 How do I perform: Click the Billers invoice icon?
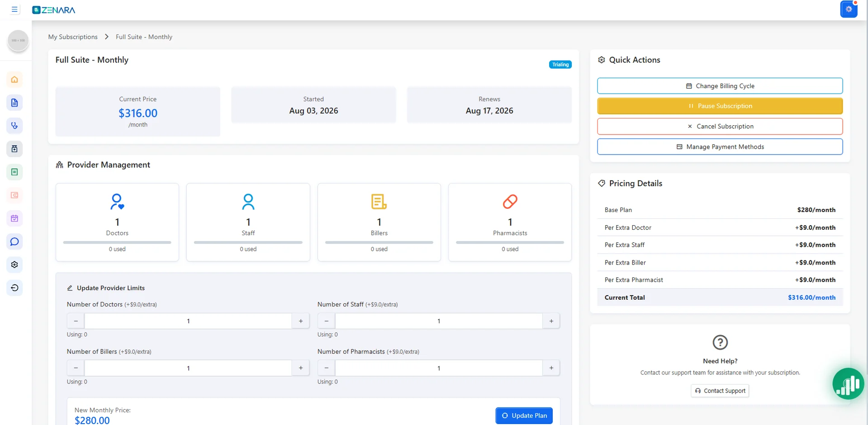379,202
